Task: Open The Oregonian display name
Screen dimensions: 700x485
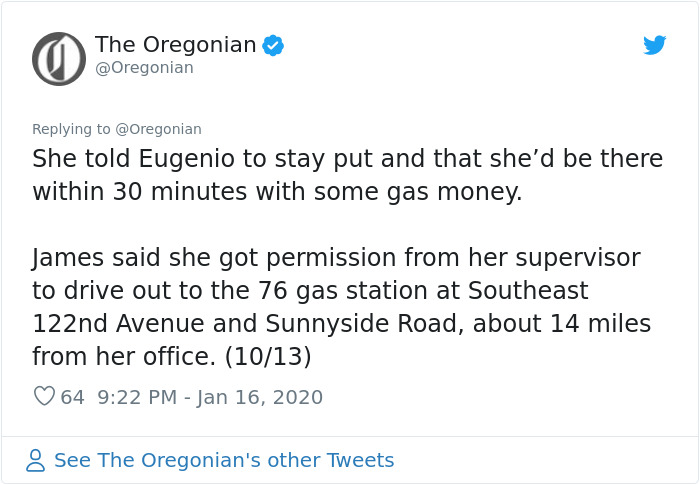Action: [x=175, y=45]
